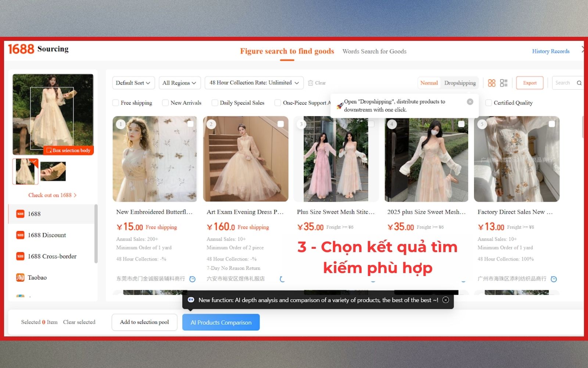The image size is (588, 368).
Task: Open Factory Direct Sales New product image
Action: (x=517, y=159)
